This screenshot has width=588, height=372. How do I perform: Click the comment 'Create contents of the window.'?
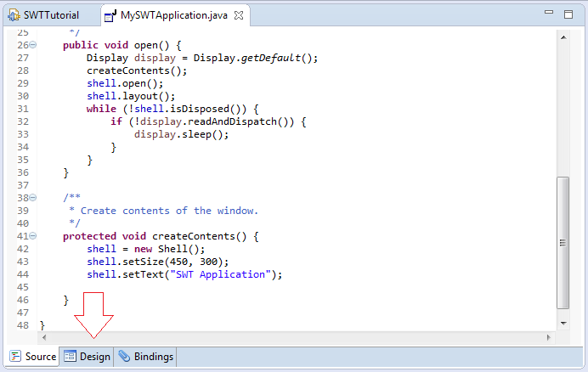tap(169, 211)
